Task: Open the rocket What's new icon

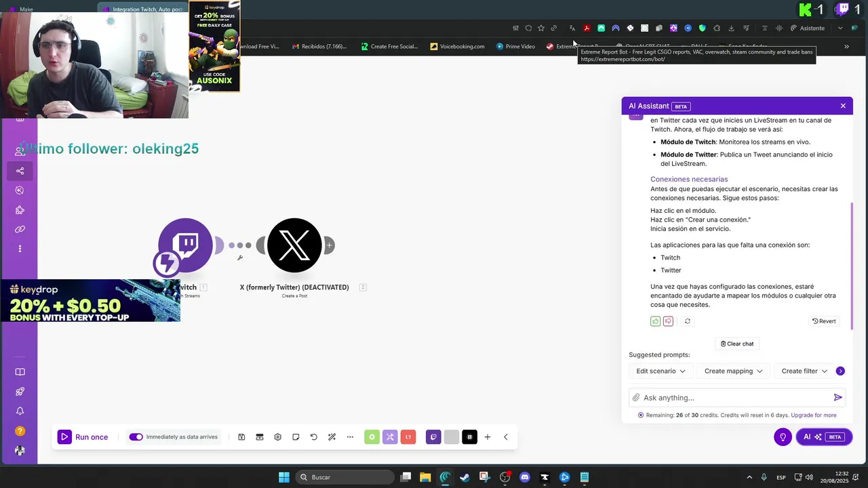Action: (20, 392)
